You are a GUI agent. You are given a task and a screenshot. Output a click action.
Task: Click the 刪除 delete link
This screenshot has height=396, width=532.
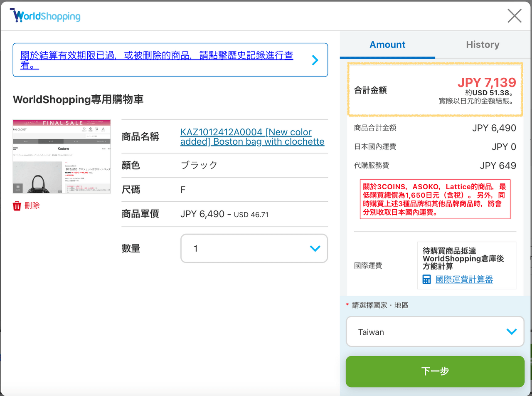32,205
